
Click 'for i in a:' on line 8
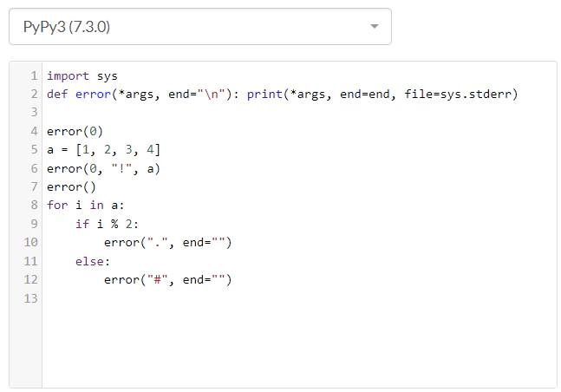86,206
